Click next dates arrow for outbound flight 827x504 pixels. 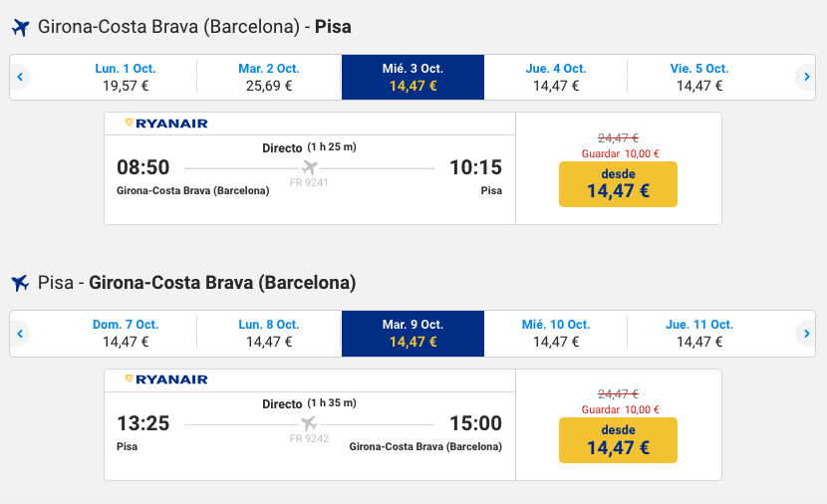coord(806,78)
